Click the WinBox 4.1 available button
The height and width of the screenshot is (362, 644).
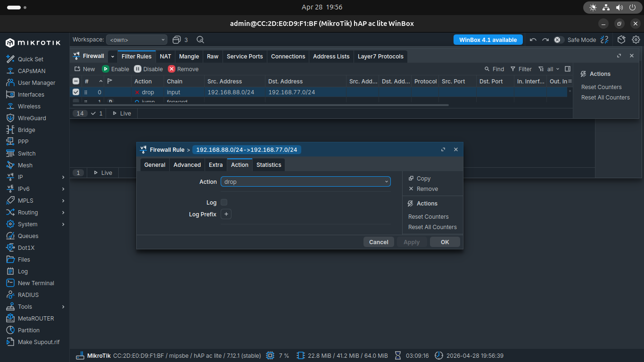[488, 40]
